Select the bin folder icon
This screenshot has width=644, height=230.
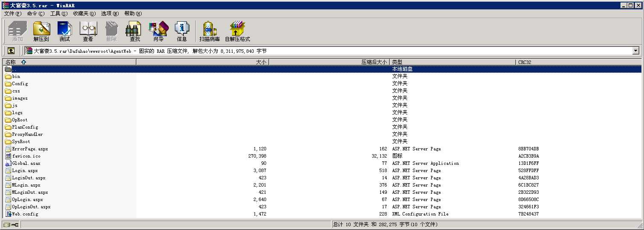click(x=8, y=77)
